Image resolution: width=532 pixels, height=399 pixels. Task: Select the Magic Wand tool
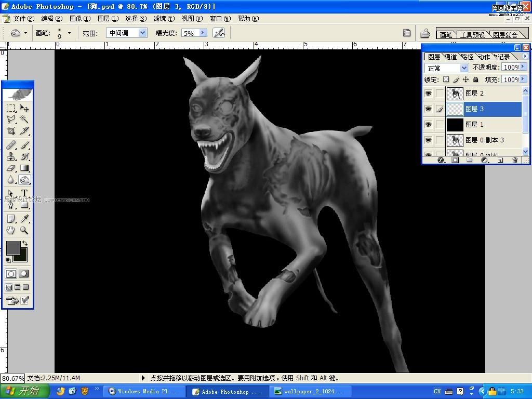pyautogui.click(x=24, y=119)
